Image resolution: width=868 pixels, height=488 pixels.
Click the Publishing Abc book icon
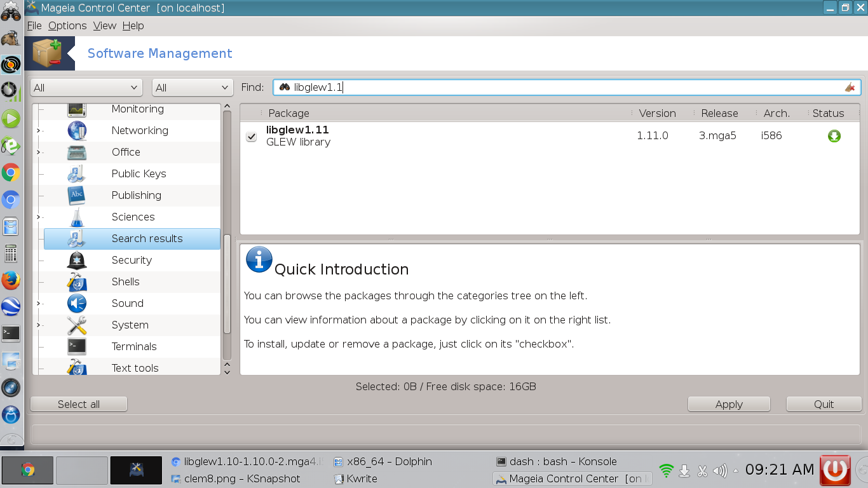tap(77, 195)
